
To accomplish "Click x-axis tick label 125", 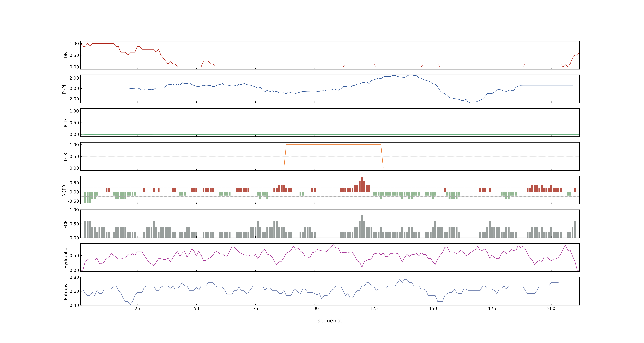I will point(374,309).
